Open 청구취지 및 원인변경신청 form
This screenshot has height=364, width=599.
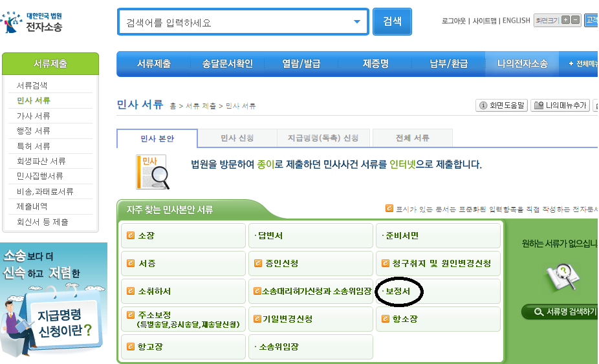[x=438, y=263]
